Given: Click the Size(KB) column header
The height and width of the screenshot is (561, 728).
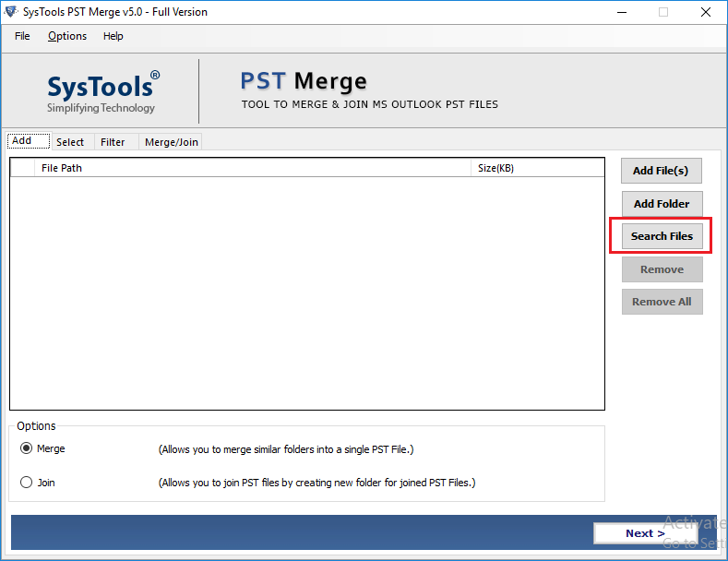Looking at the screenshot, I should (x=538, y=168).
